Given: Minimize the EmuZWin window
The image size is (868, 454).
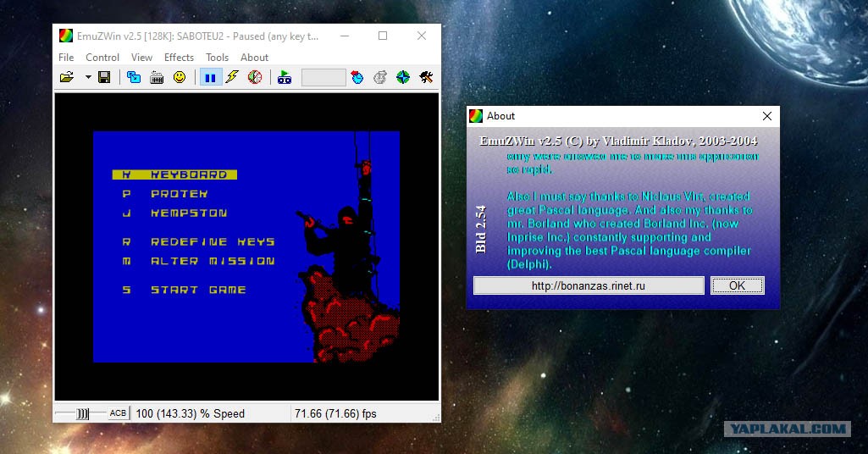Looking at the screenshot, I should 345,36.
